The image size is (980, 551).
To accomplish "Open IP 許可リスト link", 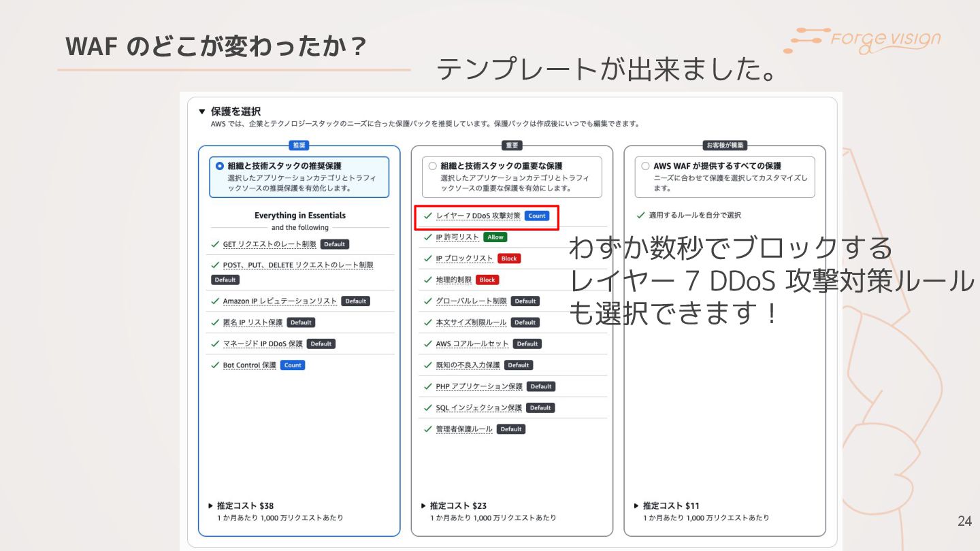I will tap(457, 237).
